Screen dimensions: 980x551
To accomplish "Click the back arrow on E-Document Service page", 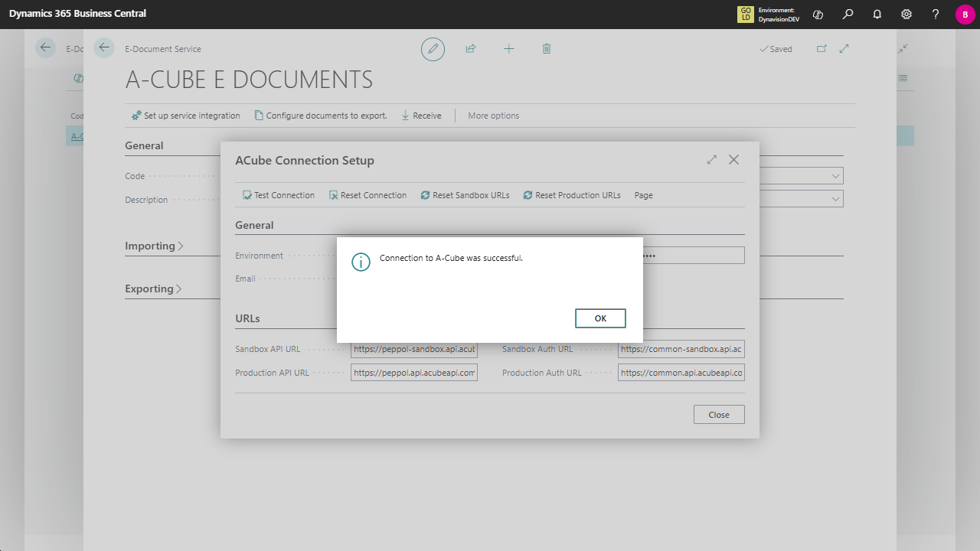I will [x=104, y=48].
